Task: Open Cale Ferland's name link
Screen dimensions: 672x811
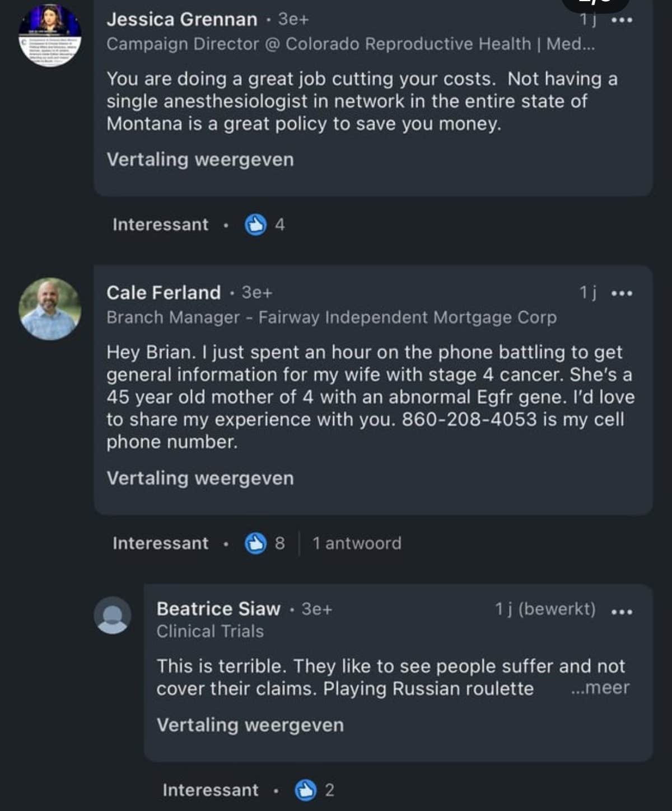Action: (164, 292)
